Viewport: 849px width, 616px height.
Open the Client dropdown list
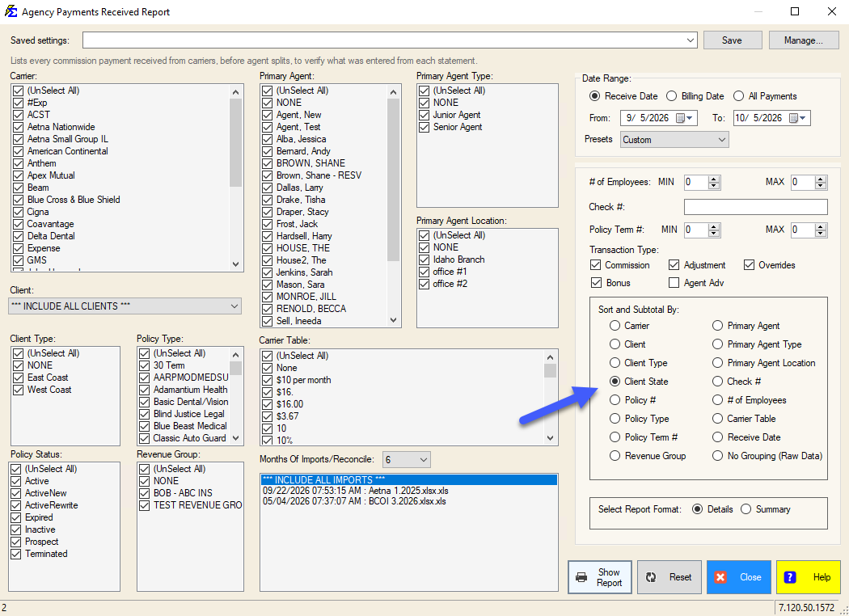tap(234, 306)
